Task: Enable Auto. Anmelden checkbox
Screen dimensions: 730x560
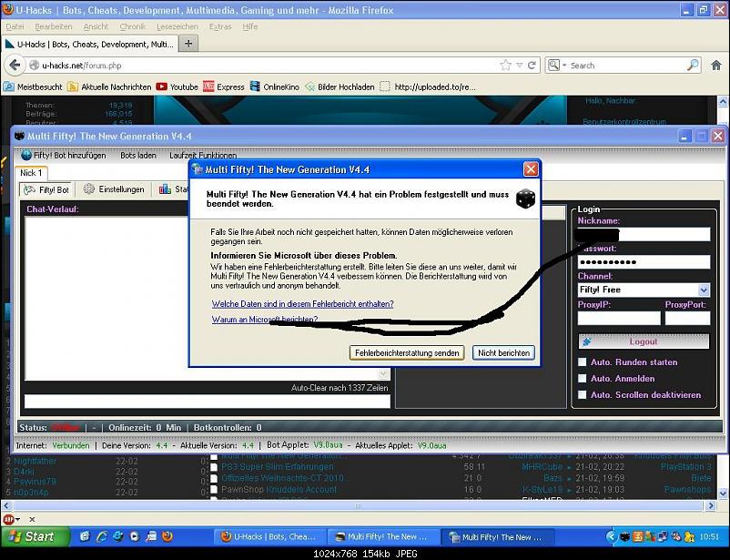Action: click(x=582, y=378)
